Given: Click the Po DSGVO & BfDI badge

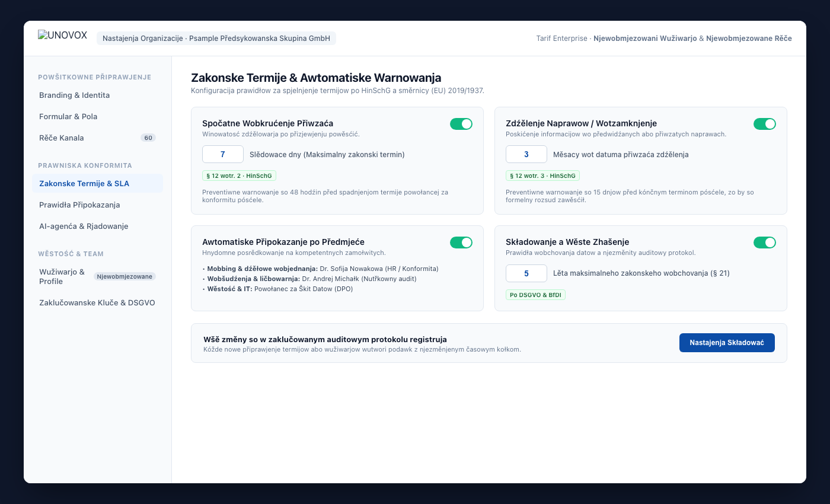Looking at the screenshot, I should (x=535, y=295).
